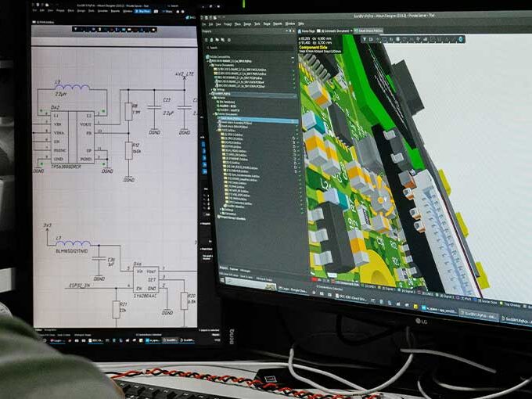The width and height of the screenshot is (532, 399).
Task: Click the first icon in Projects panel toolbar
Action: coord(206,40)
